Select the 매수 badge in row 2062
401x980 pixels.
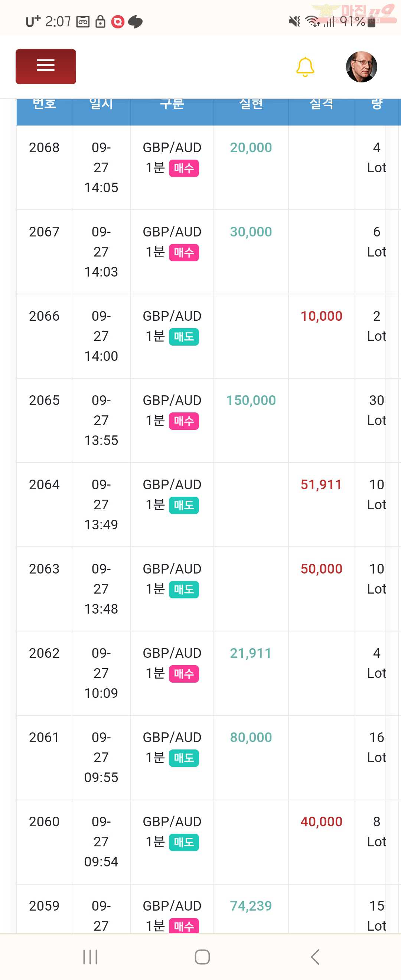click(x=184, y=674)
